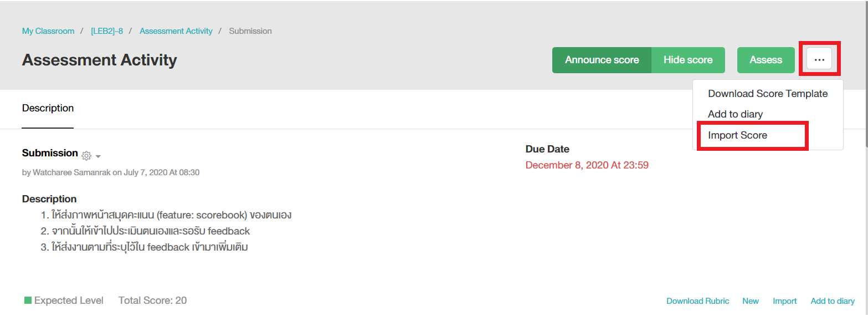This screenshot has height=321, width=868.
Task: Click the Download Rubric link
Action: point(697,301)
